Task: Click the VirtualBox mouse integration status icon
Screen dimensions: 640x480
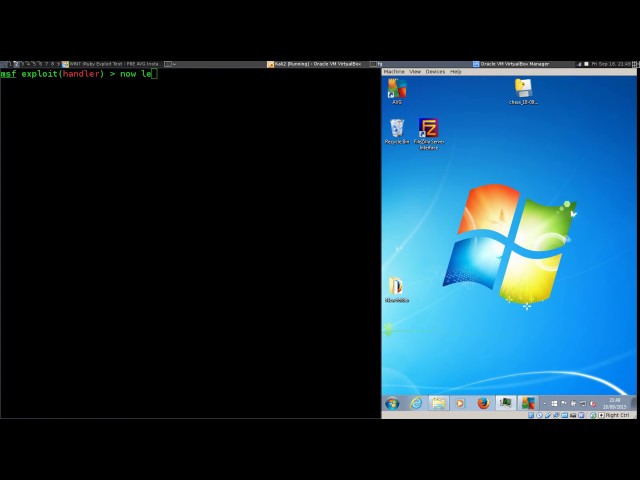Action: click(593, 415)
